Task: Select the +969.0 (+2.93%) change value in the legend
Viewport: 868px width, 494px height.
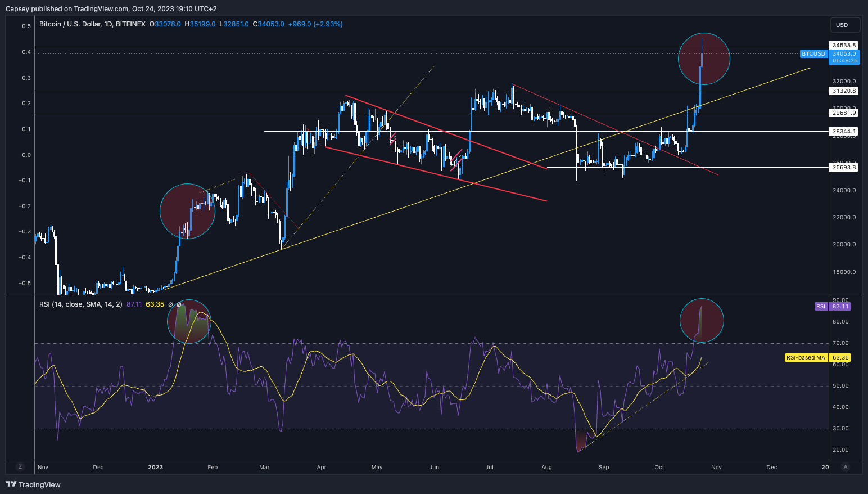Action: pyautogui.click(x=315, y=24)
